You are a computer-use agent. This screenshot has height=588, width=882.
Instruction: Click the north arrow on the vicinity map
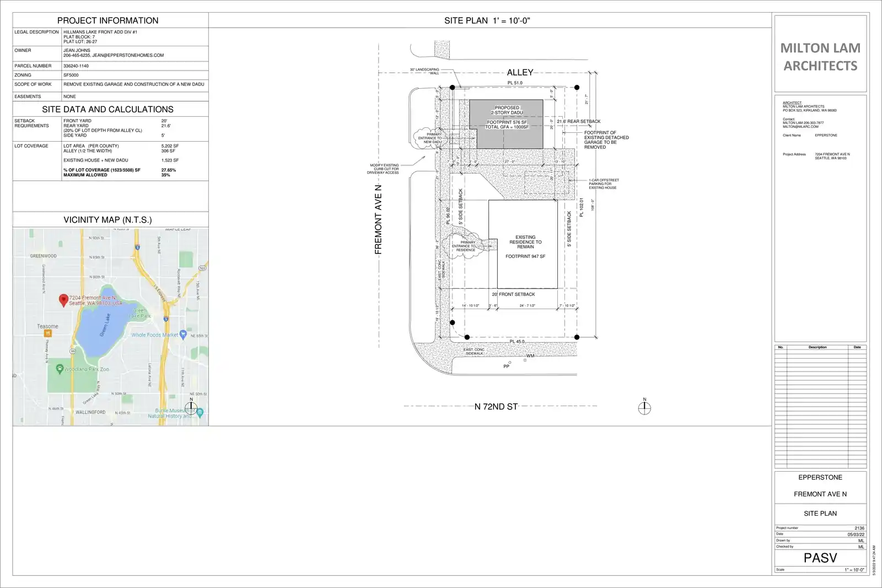pyautogui.click(x=191, y=407)
